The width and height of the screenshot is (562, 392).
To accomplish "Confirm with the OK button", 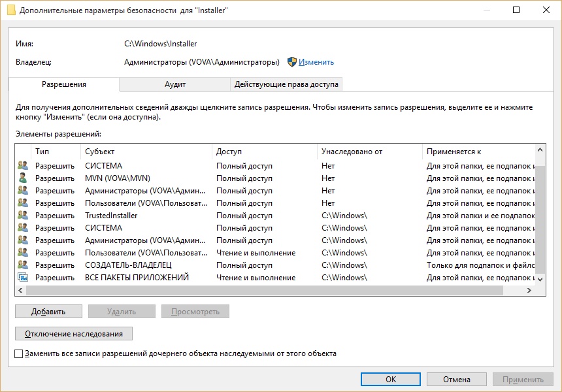I will coord(390,379).
